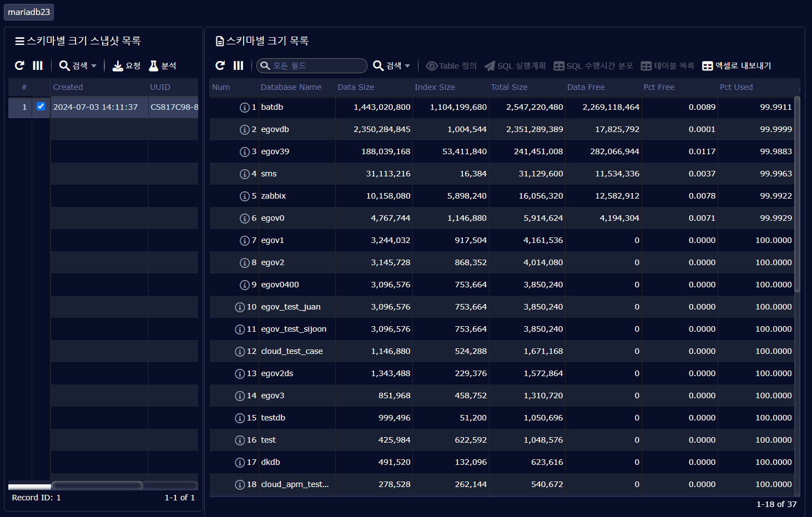Viewport: 812px width, 517px height.
Task: Show column selector in schema size toolbar
Action: click(x=239, y=65)
